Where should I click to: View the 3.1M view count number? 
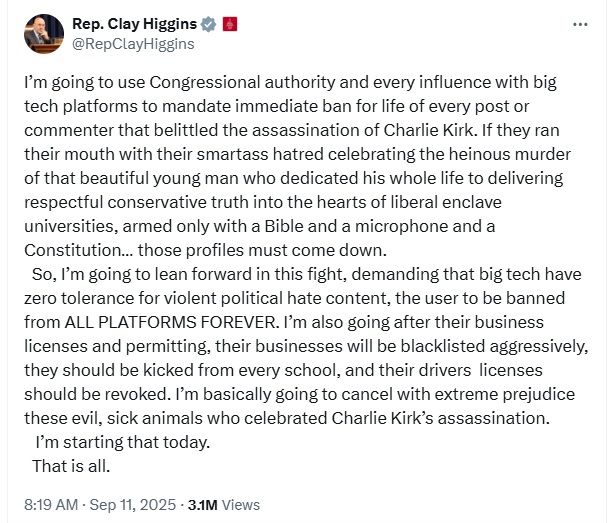[x=202, y=505]
